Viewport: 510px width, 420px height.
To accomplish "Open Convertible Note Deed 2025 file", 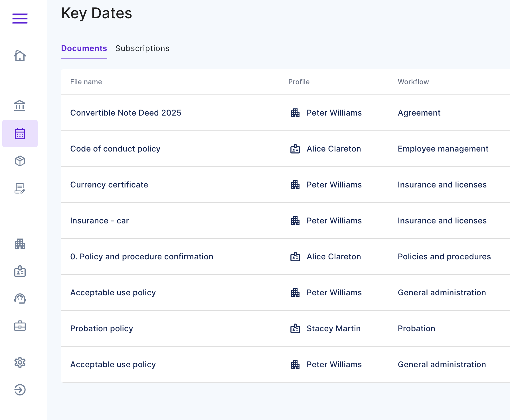I will (126, 113).
